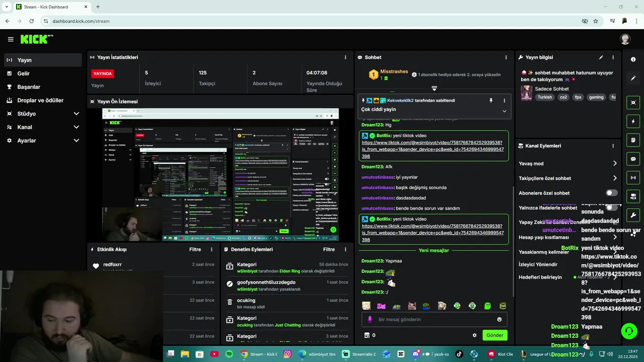
Task: Open the info icon in right sidebar
Action: [x=633, y=59]
